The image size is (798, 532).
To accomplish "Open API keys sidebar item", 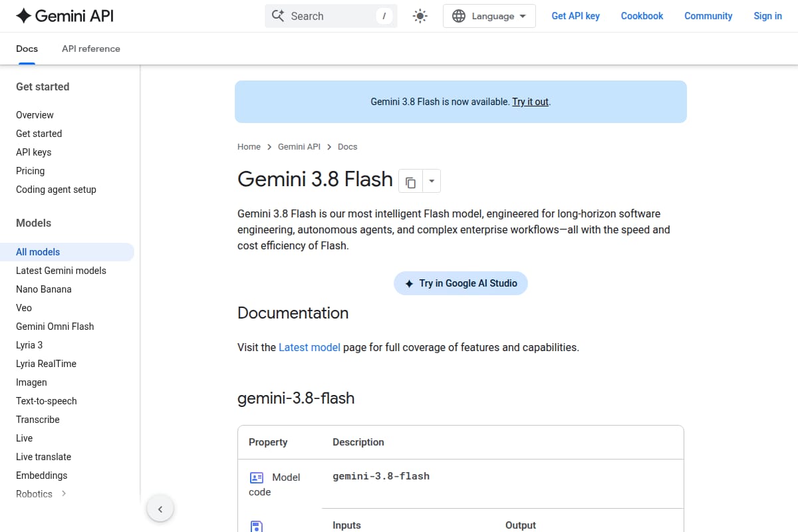I will tap(33, 152).
